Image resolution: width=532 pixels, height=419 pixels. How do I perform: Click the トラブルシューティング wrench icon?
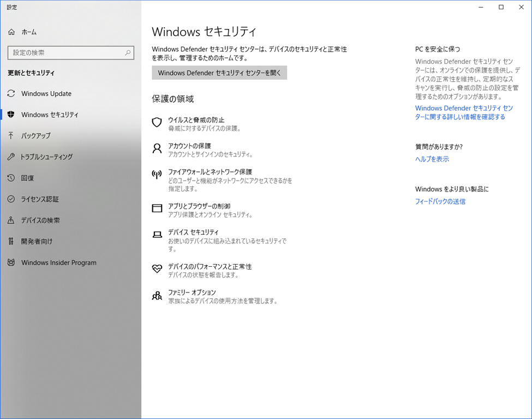pos(11,157)
